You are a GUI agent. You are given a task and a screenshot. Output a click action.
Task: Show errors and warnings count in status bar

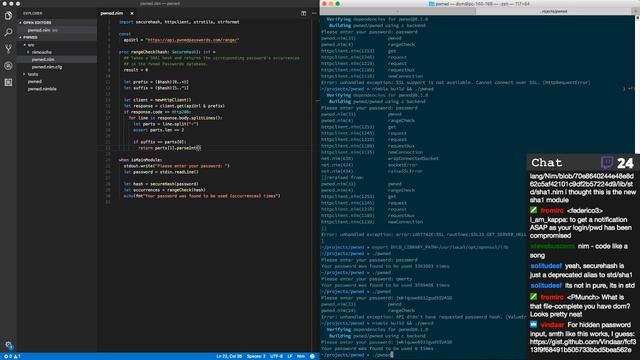coord(12,356)
